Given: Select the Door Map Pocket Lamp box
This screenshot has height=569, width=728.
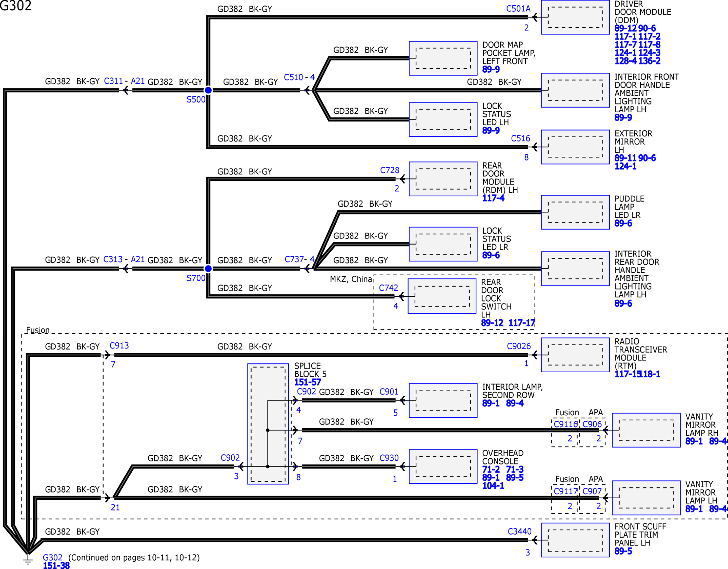Looking at the screenshot, I should tap(443, 58).
